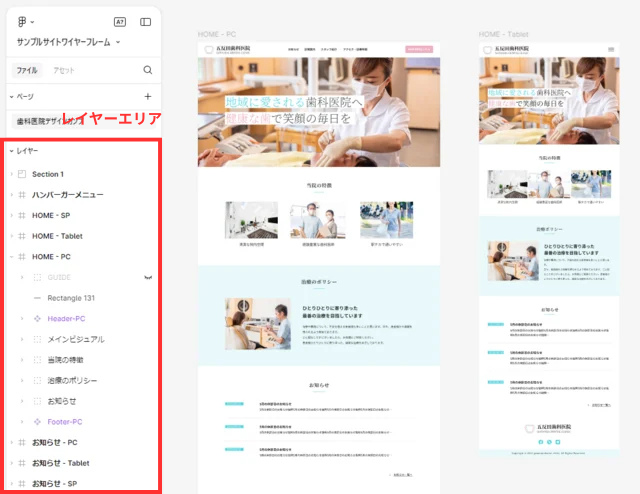Show the hidden GUIDE layer via eye icon
Screen dimensions: 640x494
click(148, 276)
